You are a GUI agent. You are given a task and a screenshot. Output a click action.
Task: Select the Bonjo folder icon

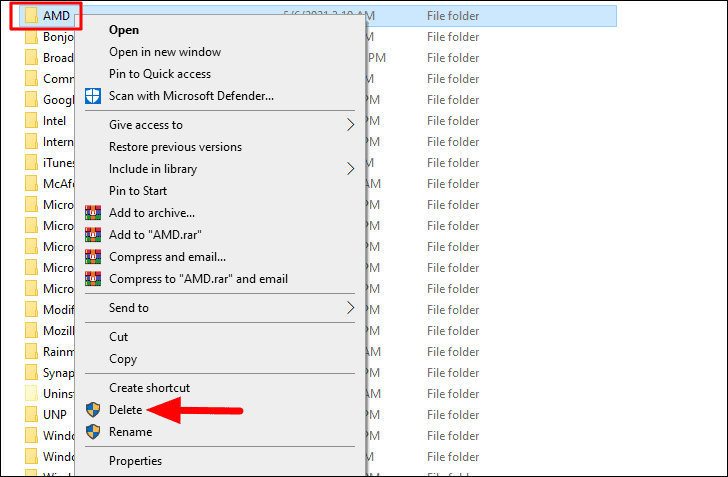[32, 37]
